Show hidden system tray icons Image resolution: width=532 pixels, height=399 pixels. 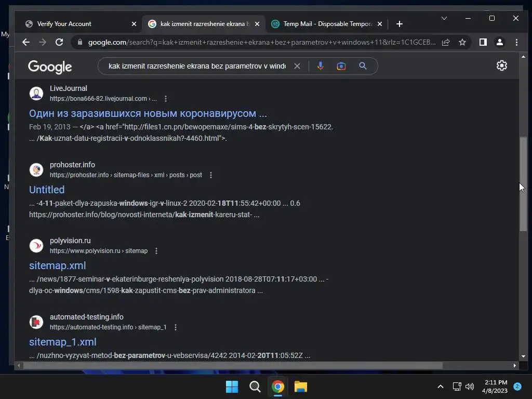(x=441, y=387)
